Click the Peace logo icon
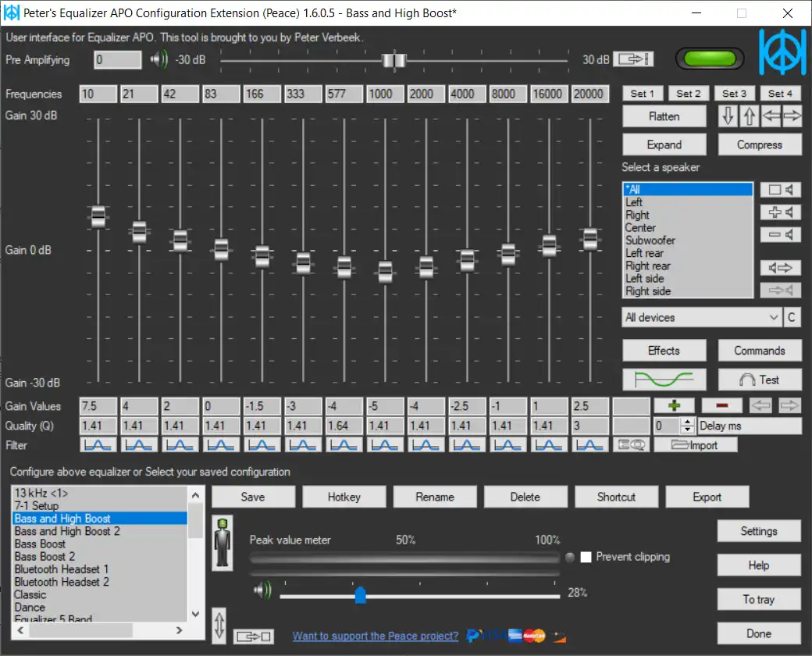 pos(782,52)
